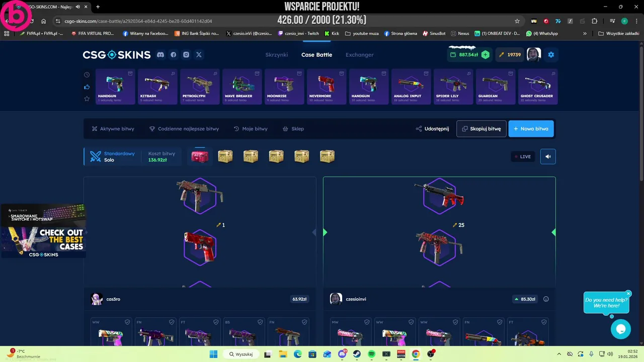The height and width of the screenshot is (362, 644).
Task: Open browser Extensions puzzle icon
Action: [x=594, y=21]
